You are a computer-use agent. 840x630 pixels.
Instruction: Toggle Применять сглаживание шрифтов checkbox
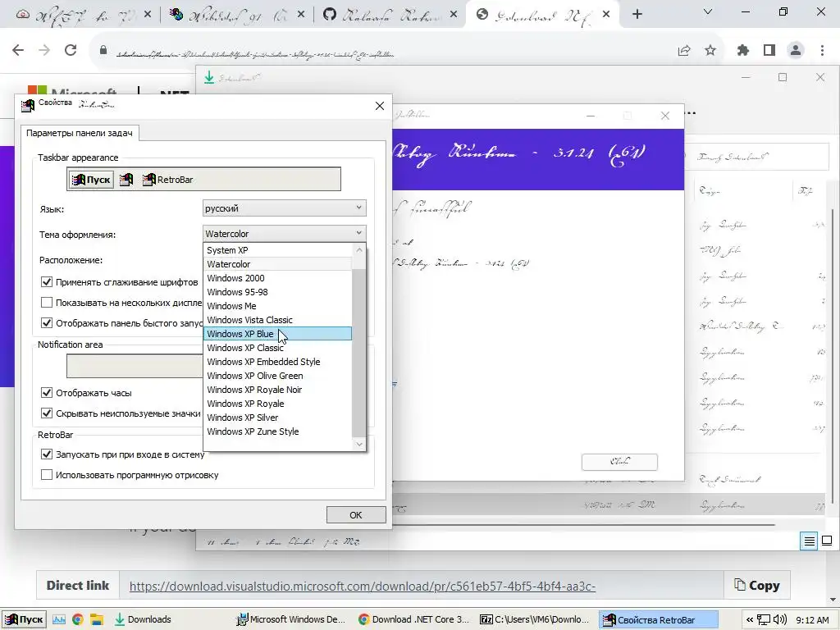[x=47, y=282]
